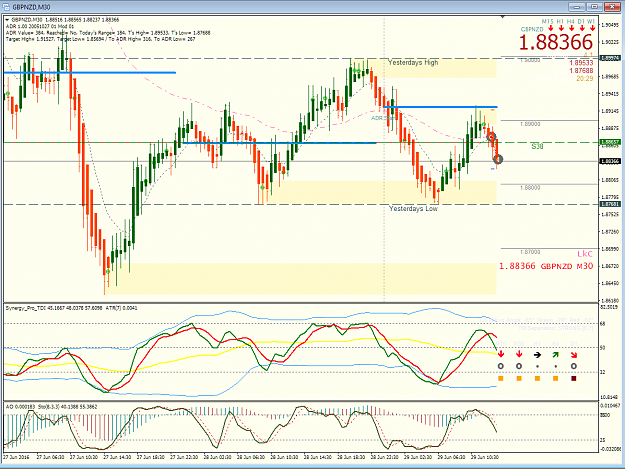Image resolution: width=625 pixels, height=469 pixels.
Task: Click the red down arrow under H1 at top
Action: tap(561, 28)
